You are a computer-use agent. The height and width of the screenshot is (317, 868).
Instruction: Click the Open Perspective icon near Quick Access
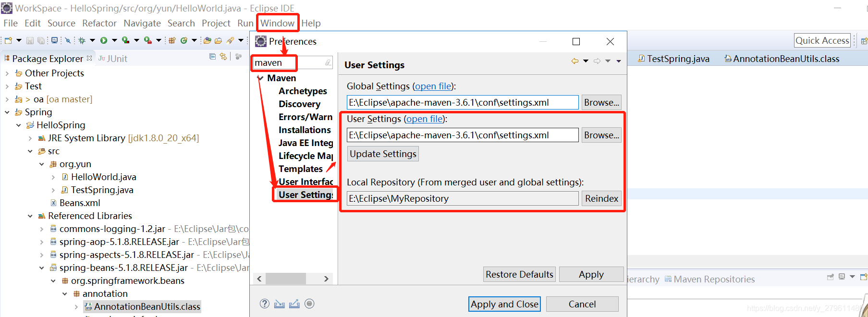click(864, 41)
